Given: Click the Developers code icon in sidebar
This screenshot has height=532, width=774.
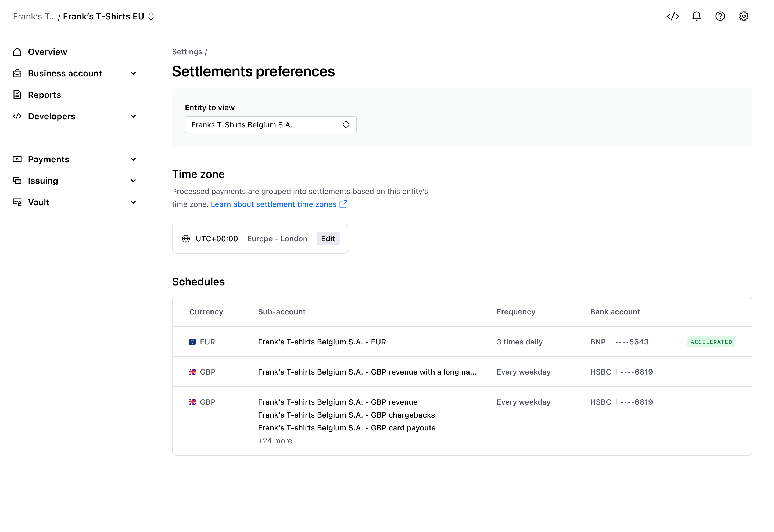Looking at the screenshot, I should click(17, 116).
